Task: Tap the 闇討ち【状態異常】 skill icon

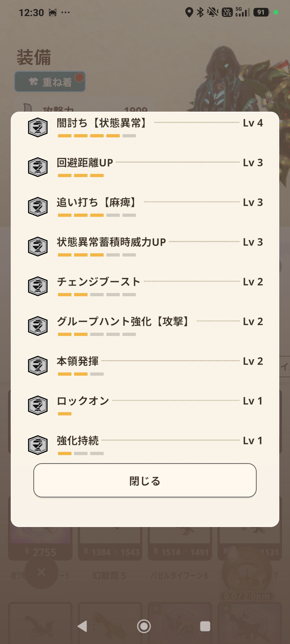Action: point(38,127)
